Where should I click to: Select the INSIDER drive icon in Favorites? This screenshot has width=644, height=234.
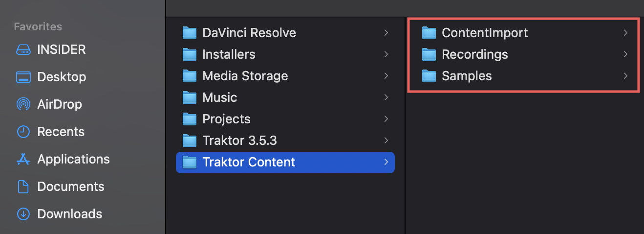(23, 49)
